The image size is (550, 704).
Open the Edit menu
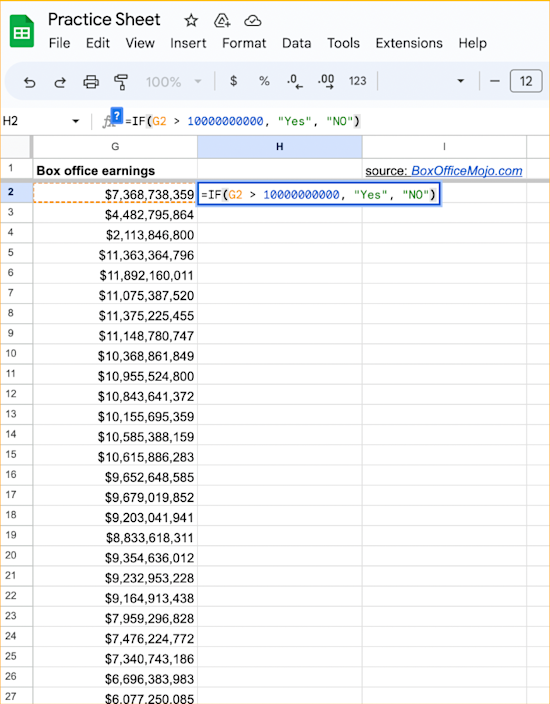tap(98, 43)
